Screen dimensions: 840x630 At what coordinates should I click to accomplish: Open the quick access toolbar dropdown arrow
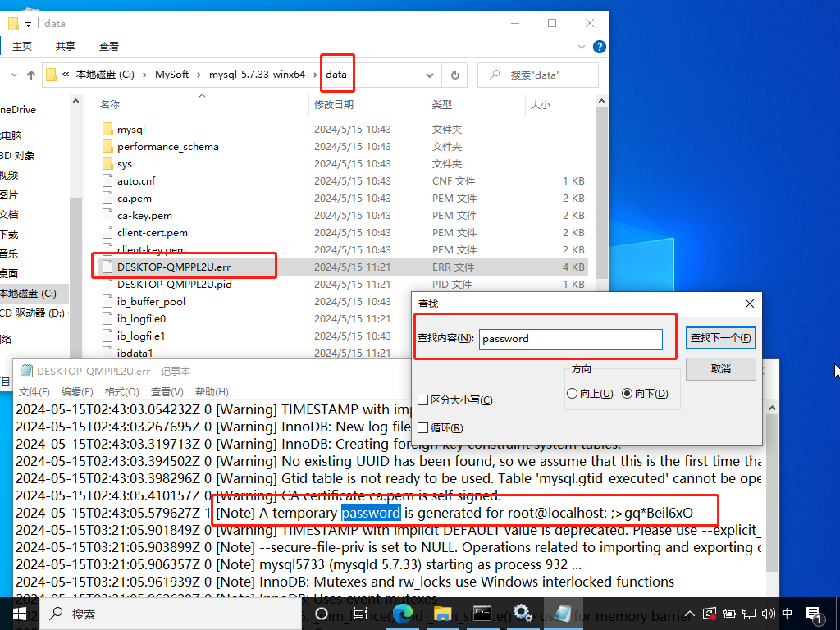pyautogui.click(x=28, y=25)
